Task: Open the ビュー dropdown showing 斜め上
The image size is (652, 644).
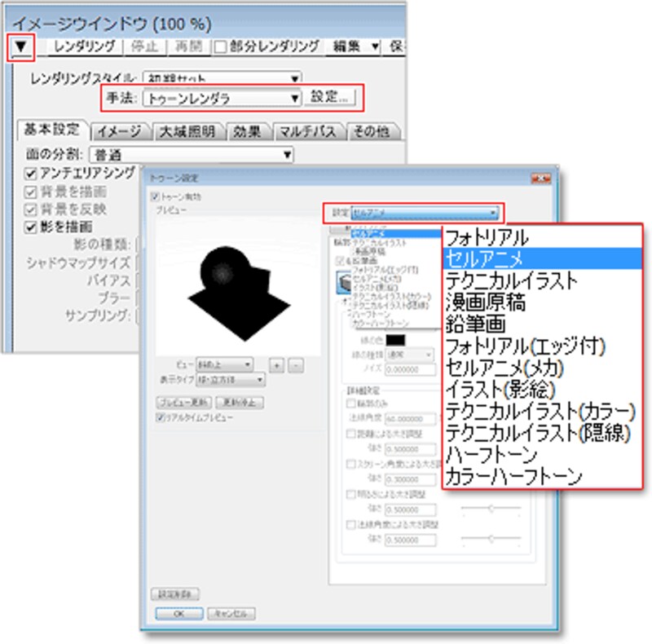Action: [x=224, y=365]
